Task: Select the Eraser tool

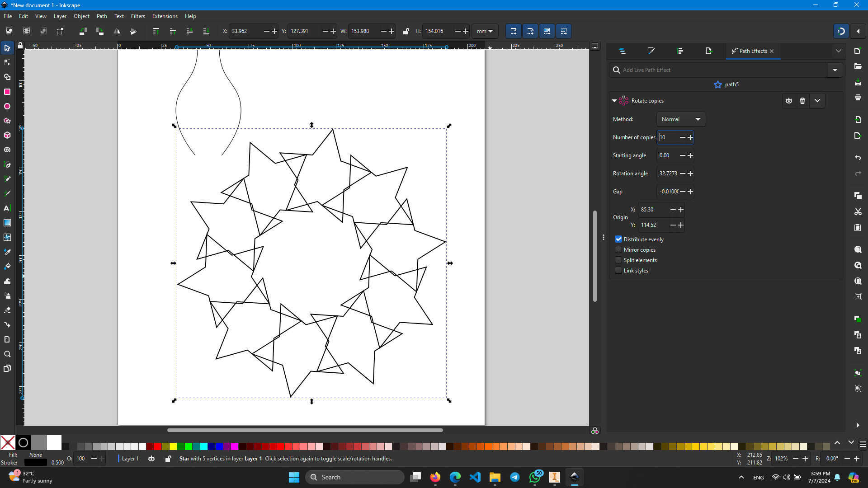Action: click(7, 310)
